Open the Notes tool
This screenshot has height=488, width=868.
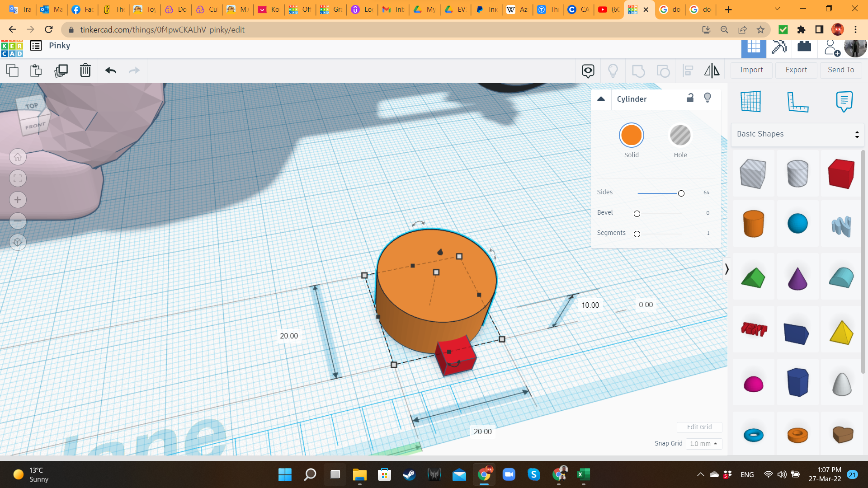pyautogui.click(x=844, y=101)
